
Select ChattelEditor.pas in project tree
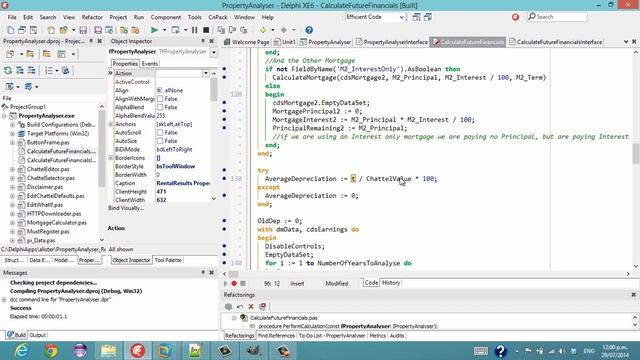point(48,169)
